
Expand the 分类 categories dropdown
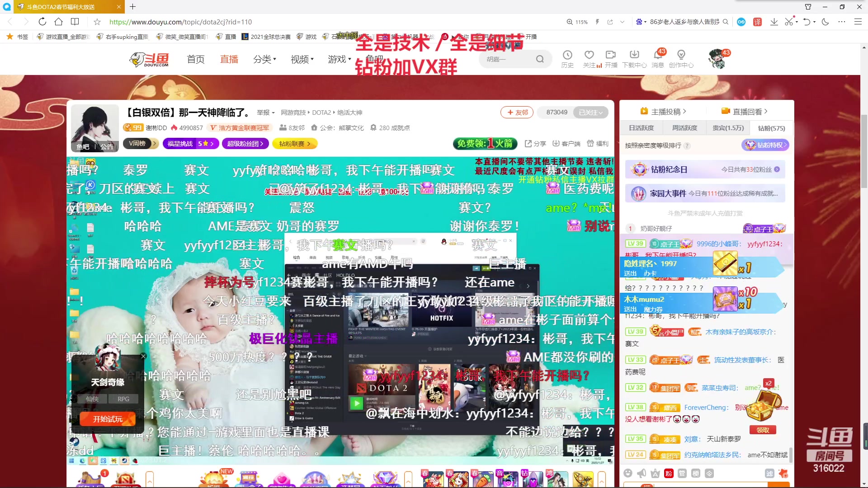(264, 59)
